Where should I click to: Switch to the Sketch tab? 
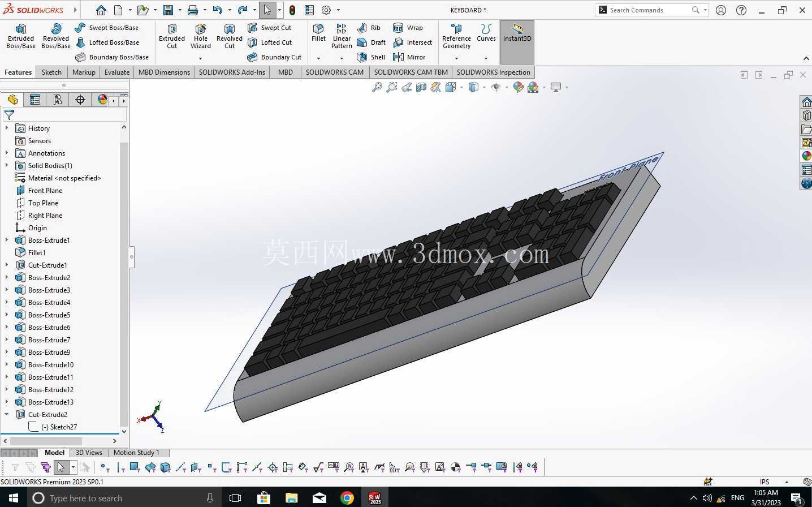pos(51,72)
